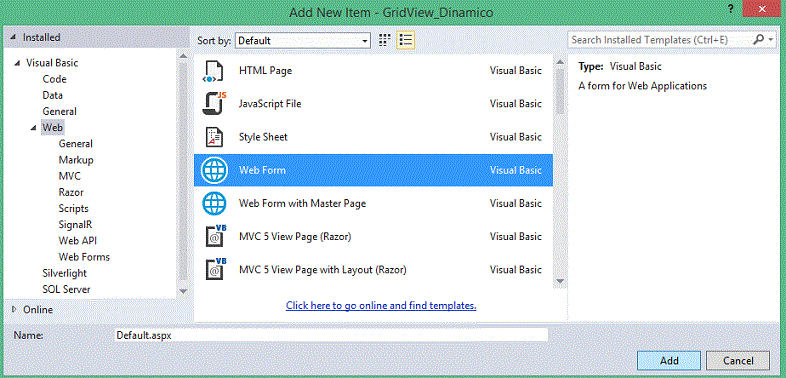The image size is (786, 378).
Task: Collapse the Installed section
Action: pos(14,38)
